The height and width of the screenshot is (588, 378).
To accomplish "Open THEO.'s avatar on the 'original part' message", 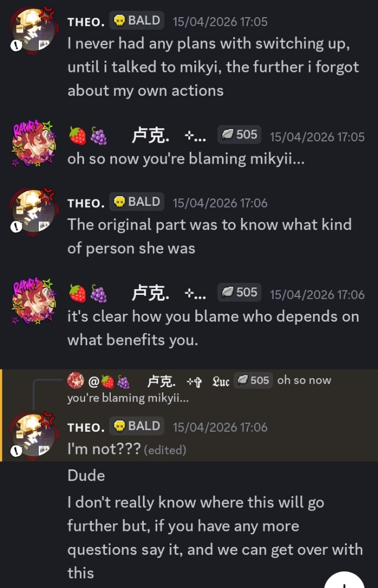I will 34,212.
